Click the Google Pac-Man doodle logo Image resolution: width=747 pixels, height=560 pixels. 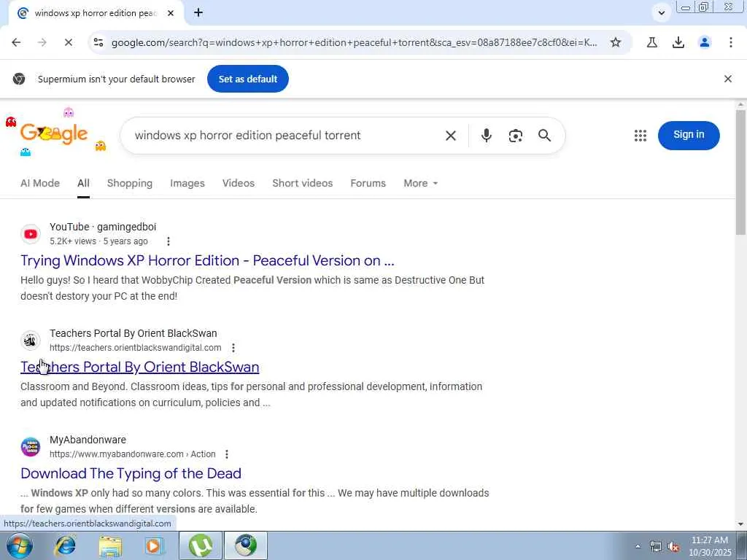click(x=54, y=133)
